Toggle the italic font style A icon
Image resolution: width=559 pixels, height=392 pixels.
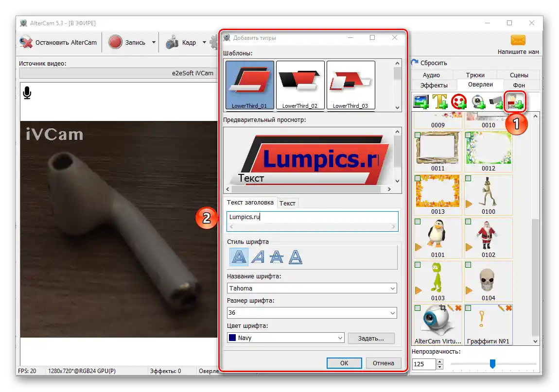258,257
